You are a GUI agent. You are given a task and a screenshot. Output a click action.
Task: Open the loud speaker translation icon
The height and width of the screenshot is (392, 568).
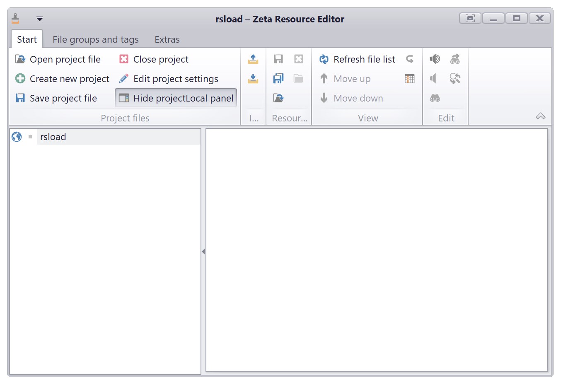pyautogui.click(x=434, y=59)
